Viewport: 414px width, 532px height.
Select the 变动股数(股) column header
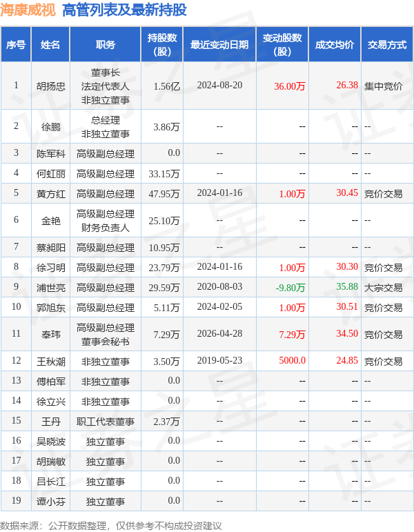282,44
